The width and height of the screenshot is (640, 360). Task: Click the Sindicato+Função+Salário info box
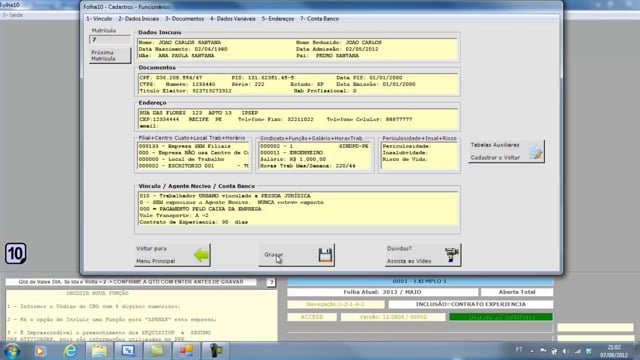[x=315, y=156]
